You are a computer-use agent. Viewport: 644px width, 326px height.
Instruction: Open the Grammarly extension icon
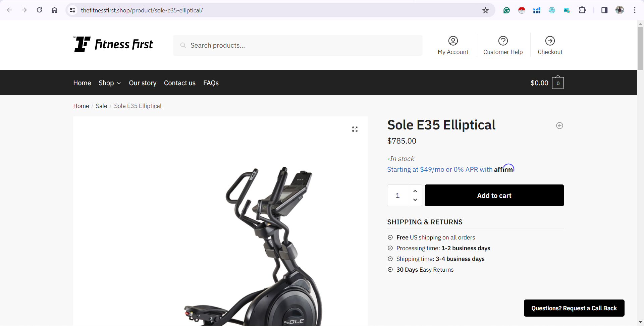coord(506,10)
